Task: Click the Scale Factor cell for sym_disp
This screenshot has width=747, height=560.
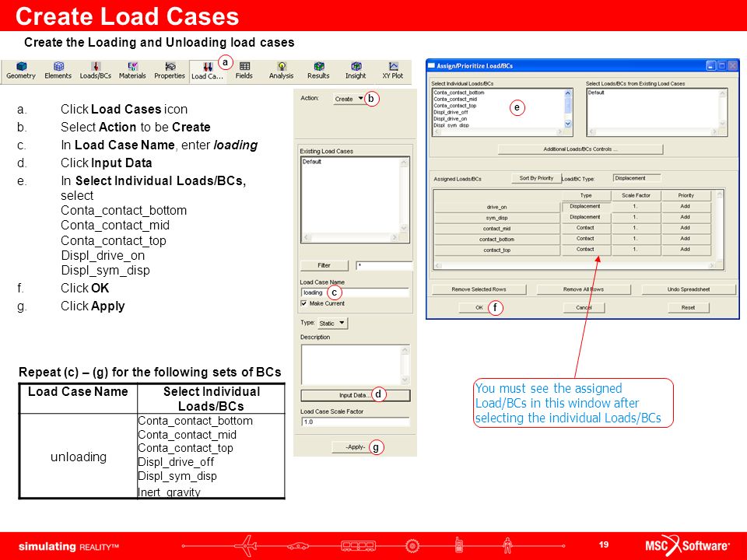Action: click(x=636, y=217)
